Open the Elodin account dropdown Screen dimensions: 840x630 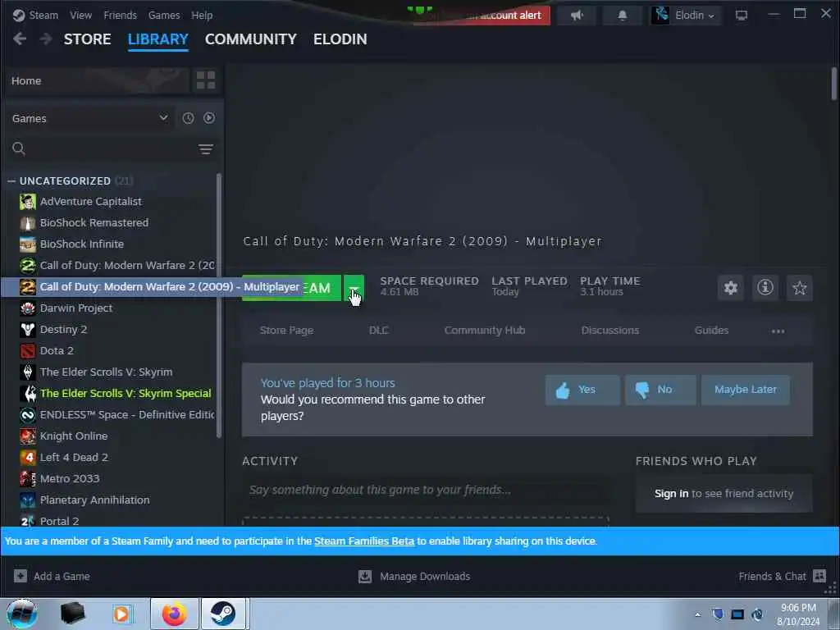pos(686,16)
